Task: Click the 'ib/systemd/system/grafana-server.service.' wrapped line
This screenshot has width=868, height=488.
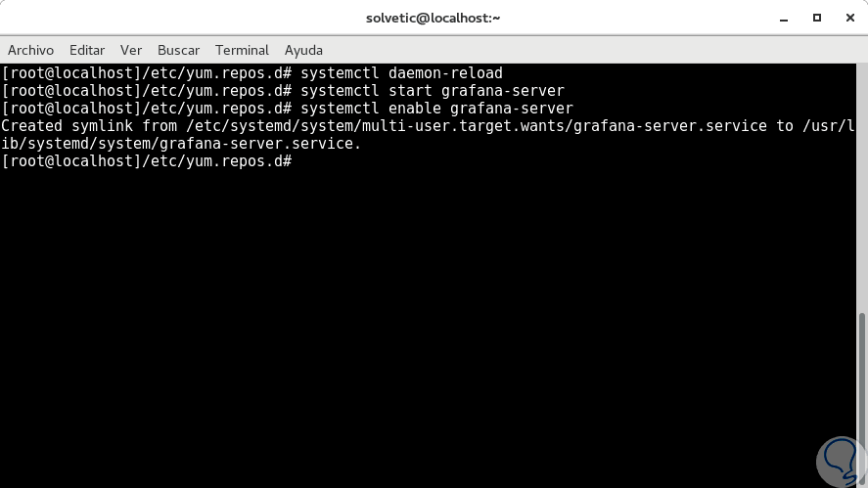Action: (x=181, y=144)
